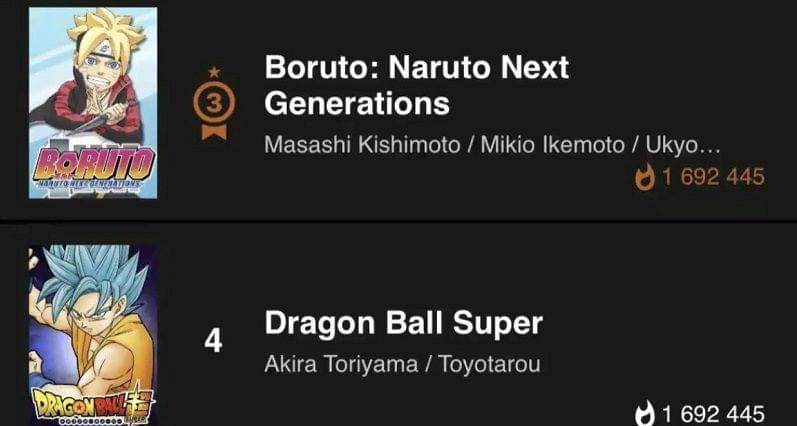Click the orange 1 692 445 popularity count
797x426 pixels.
tap(713, 177)
